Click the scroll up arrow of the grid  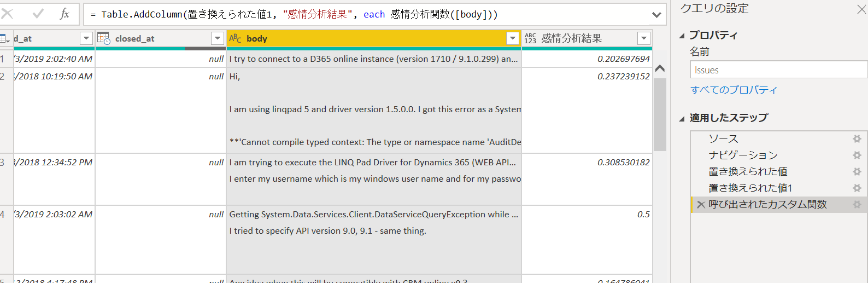tap(660, 68)
